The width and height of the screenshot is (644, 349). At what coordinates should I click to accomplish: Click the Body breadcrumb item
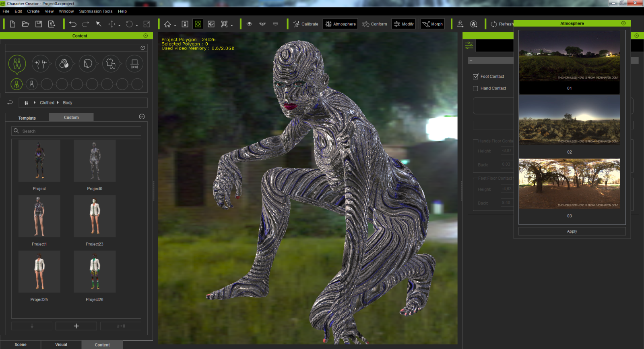(68, 103)
